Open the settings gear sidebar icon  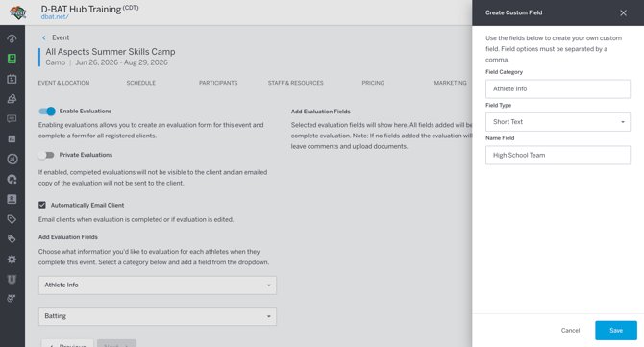[x=12, y=260]
